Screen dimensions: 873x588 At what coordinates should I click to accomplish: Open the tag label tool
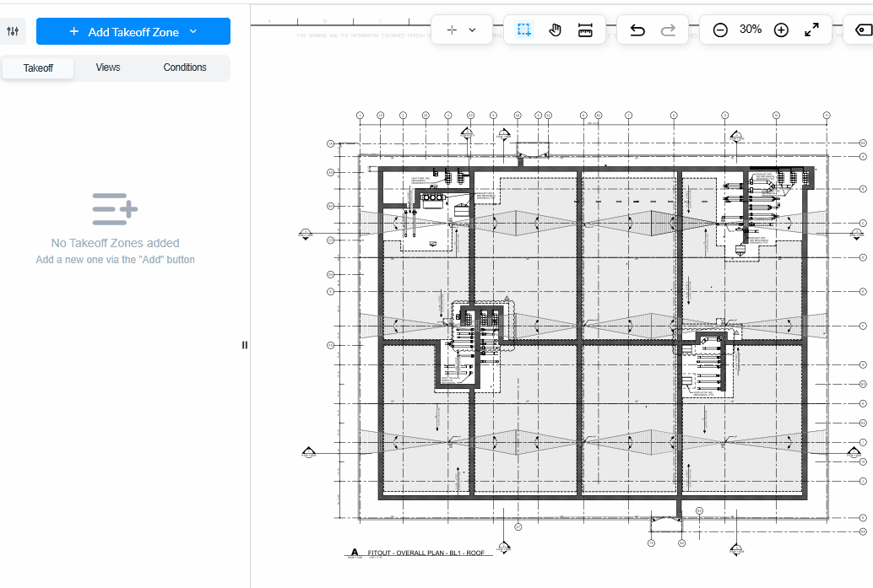click(862, 30)
